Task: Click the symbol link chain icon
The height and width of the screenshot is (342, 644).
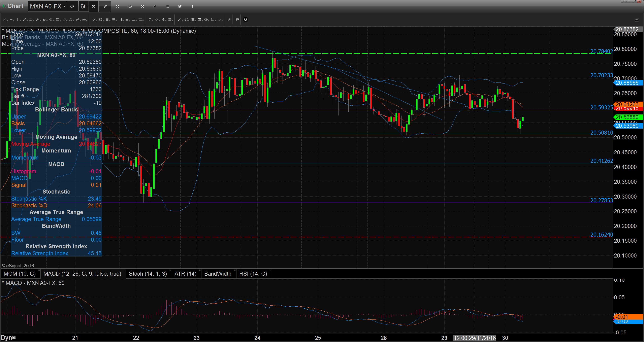Action: (x=155, y=6)
